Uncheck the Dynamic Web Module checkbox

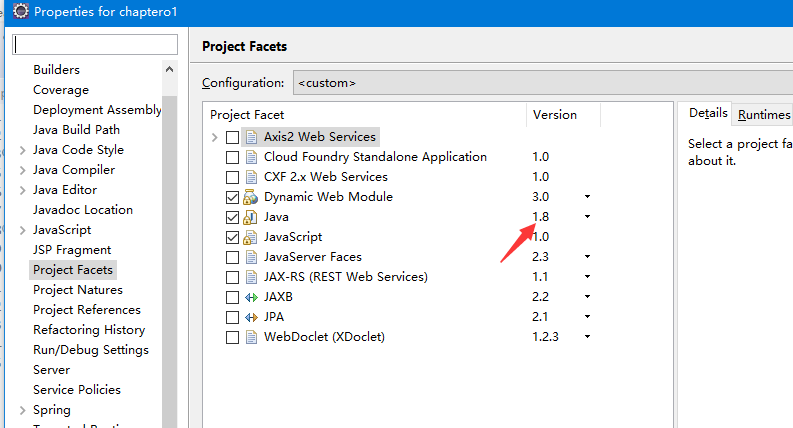233,197
